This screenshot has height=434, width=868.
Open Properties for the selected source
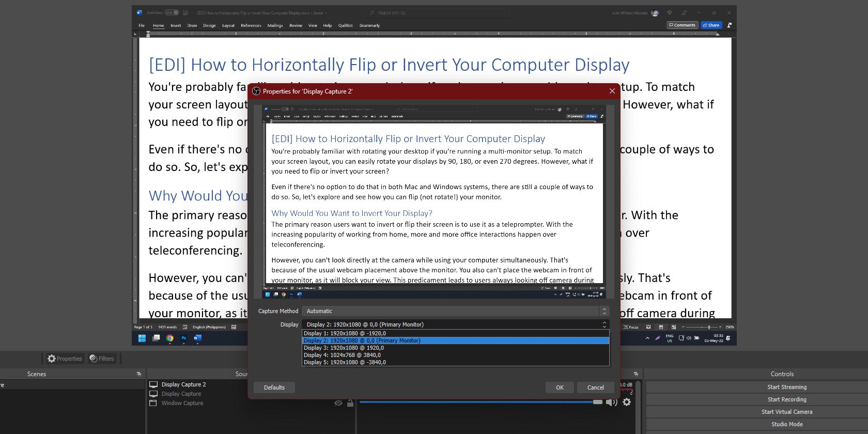tap(65, 359)
